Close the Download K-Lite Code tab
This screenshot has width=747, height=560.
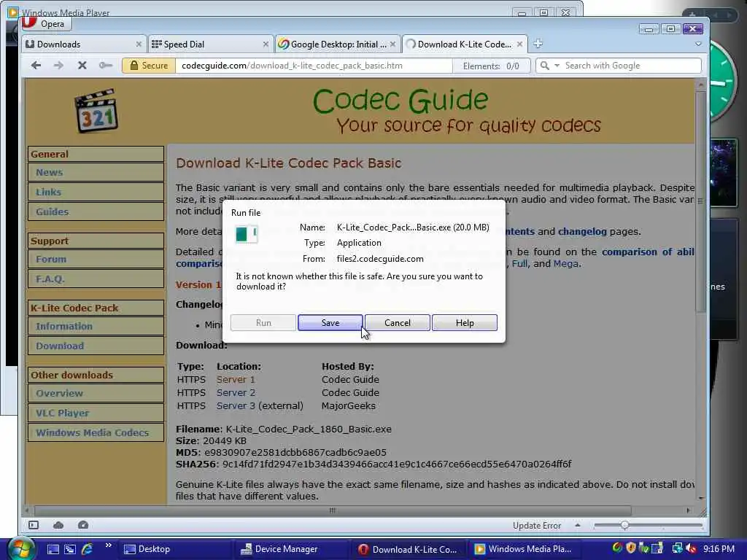(x=519, y=44)
